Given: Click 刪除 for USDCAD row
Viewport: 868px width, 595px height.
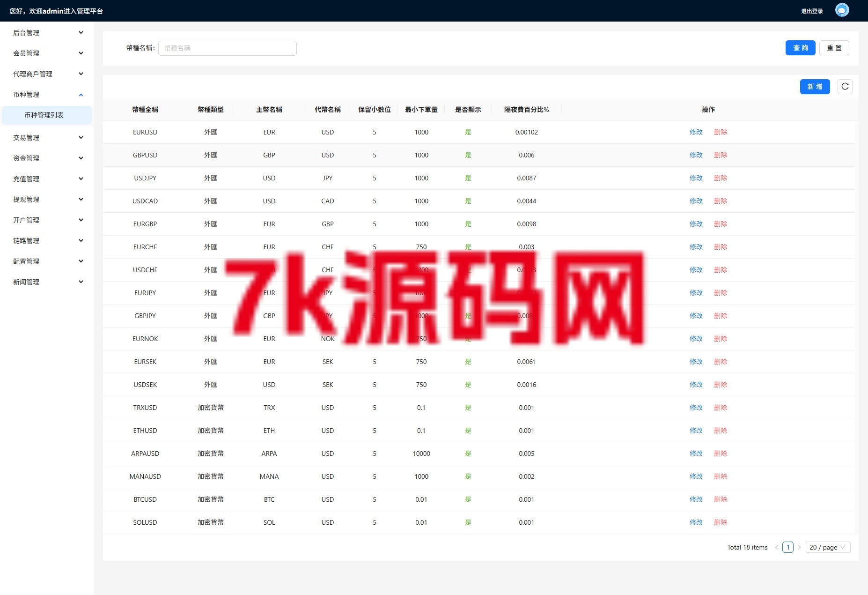Looking at the screenshot, I should point(721,201).
